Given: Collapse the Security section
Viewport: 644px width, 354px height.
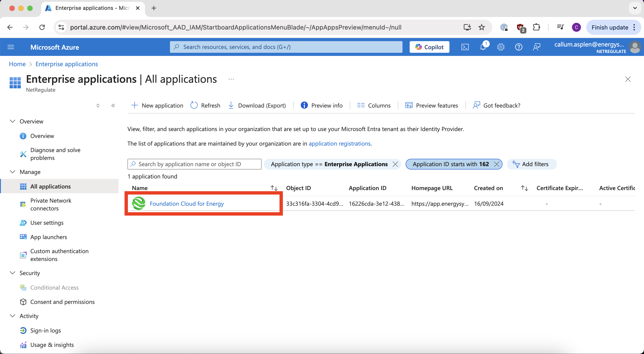Looking at the screenshot, I should pyautogui.click(x=13, y=273).
